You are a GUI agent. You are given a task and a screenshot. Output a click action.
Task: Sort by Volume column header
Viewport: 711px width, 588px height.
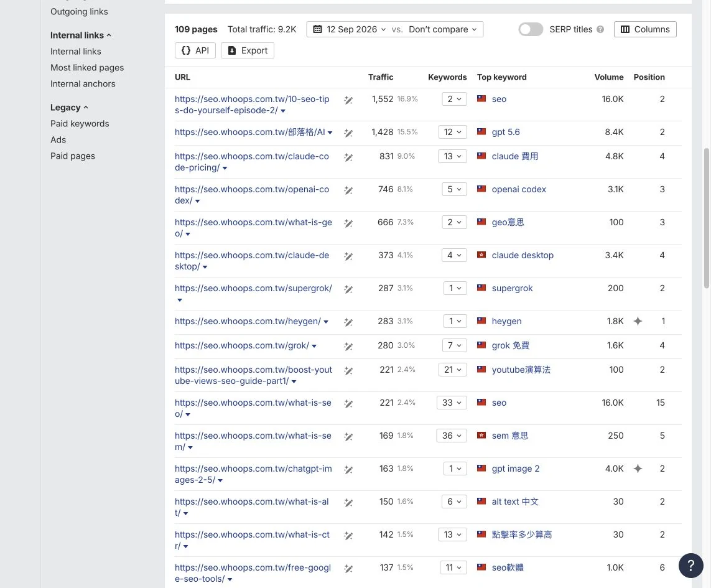[x=608, y=77]
